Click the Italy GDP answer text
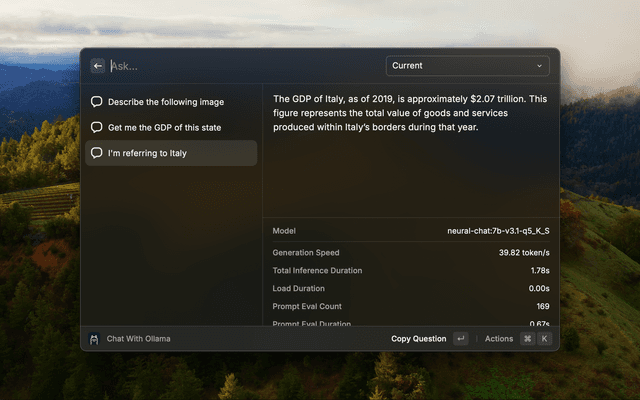The image size is (640, 400). pyautogui.click(x=410, y=113)
